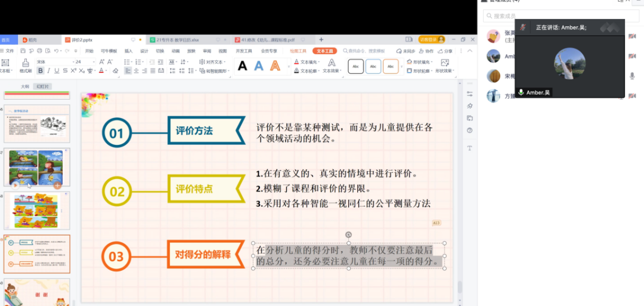
Task: Select the center text alignment icon
Action: pos(137,71)
